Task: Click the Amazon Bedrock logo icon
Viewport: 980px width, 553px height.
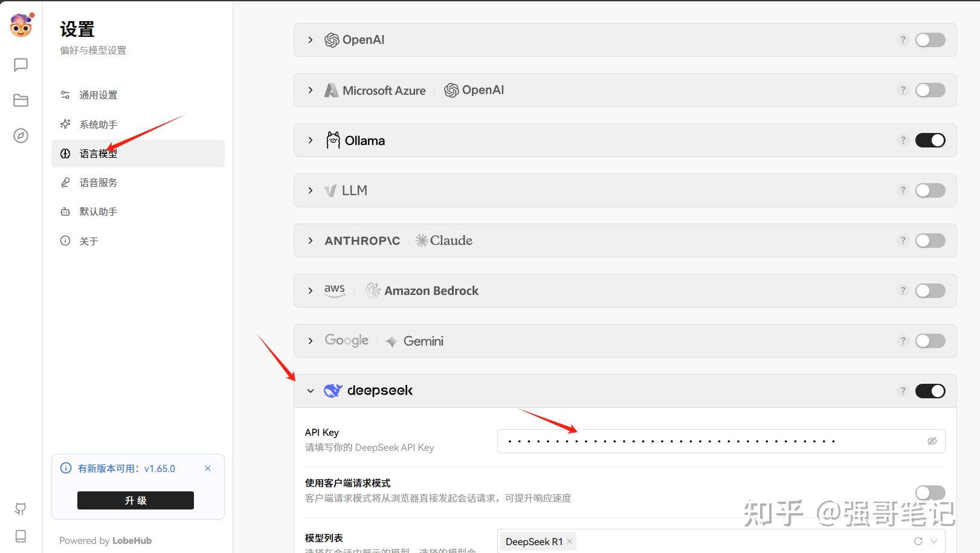Action: tap(373, 291)
